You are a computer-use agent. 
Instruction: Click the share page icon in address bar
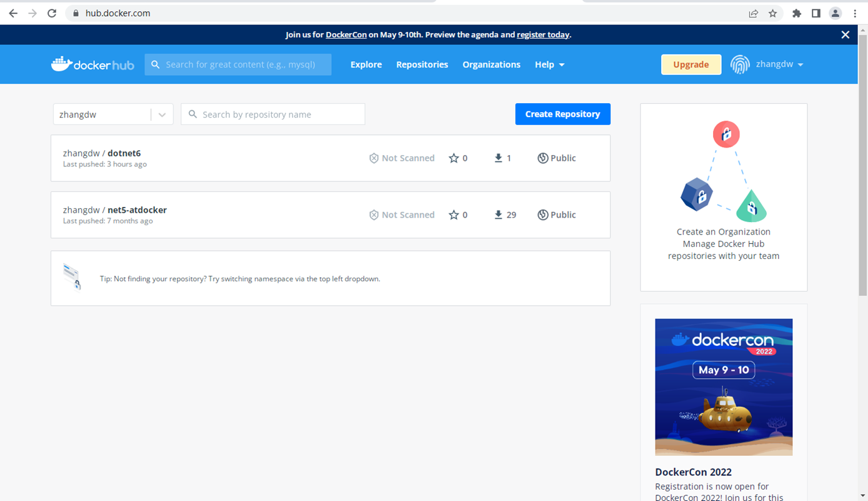click(x=754, y=13)
